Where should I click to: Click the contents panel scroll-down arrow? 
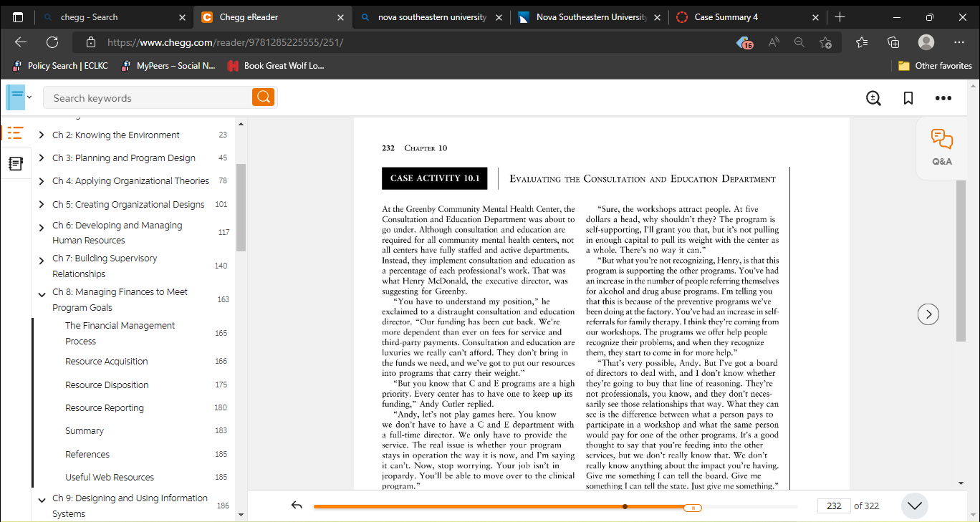pyautogui.click(x=241, y=514)
